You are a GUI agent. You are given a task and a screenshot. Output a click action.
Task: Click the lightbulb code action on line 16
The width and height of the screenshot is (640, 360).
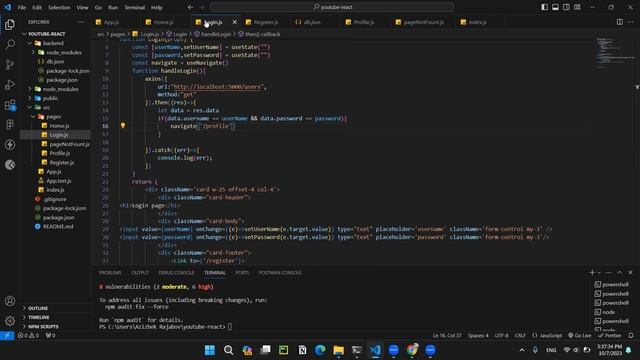[x=123, y=126]
